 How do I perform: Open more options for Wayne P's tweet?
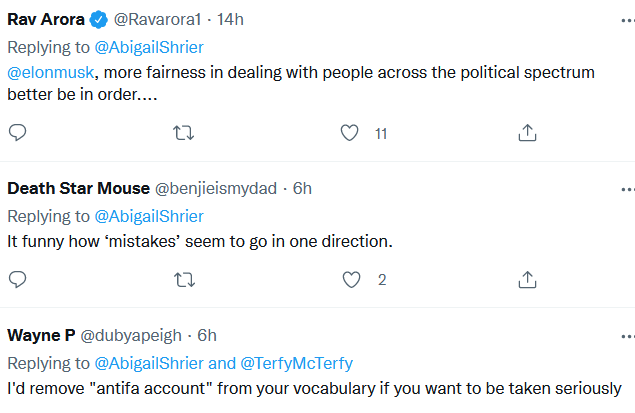pos(628,336)
